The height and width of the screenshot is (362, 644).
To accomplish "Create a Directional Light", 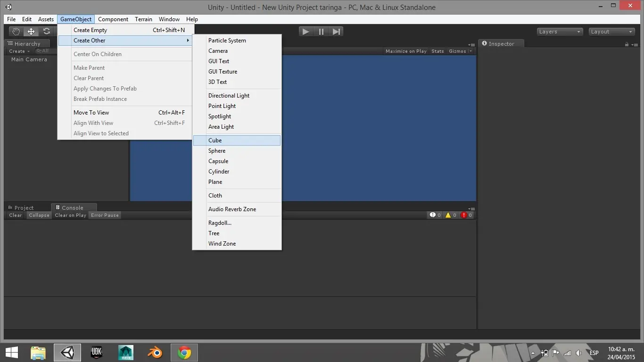I will (237, 96).
